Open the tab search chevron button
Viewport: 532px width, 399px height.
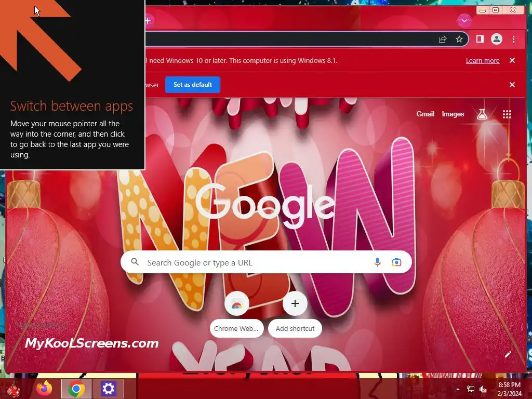[464, 21]
